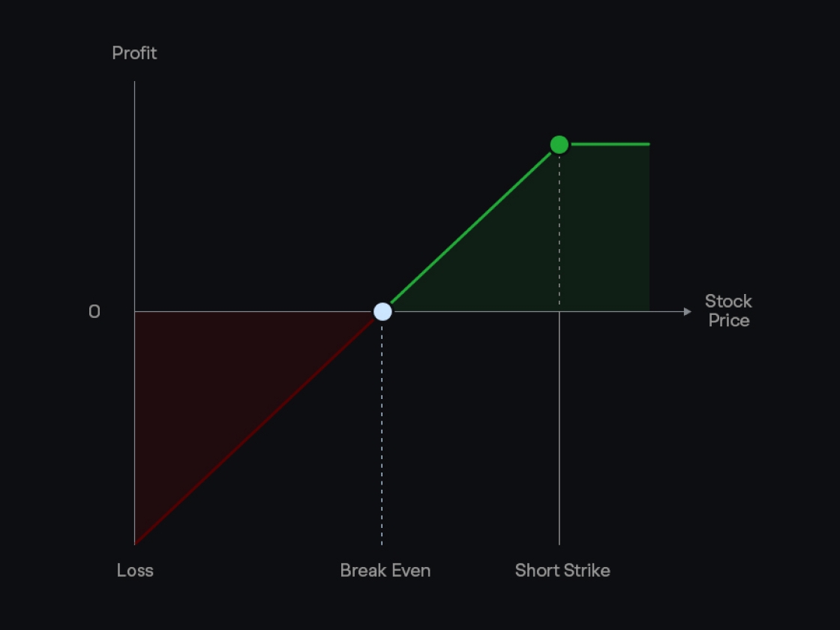This screenshot has width=840, height=630.
Task: Click the "Short Strike" label
Action: tap(562, 571)
